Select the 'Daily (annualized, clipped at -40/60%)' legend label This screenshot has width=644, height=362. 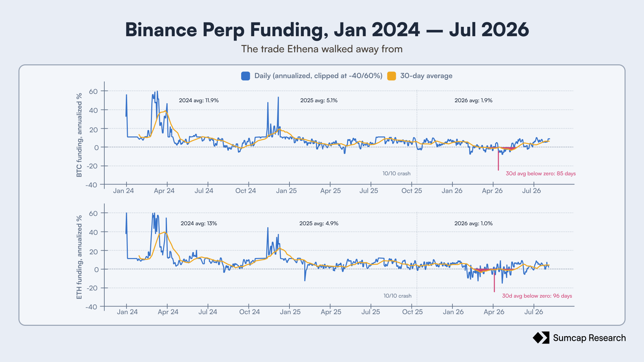point(318,76)
